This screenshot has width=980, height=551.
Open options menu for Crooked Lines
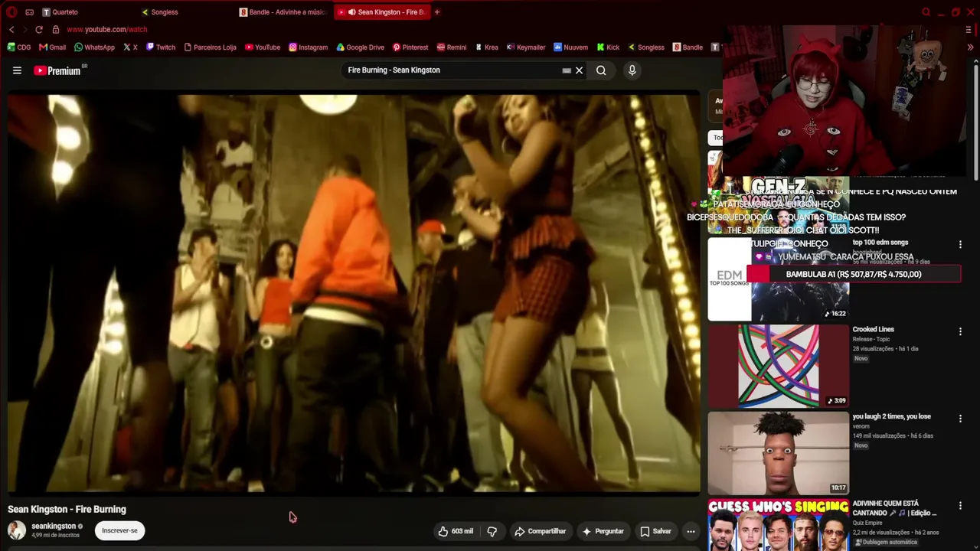(x=960, y=331)
